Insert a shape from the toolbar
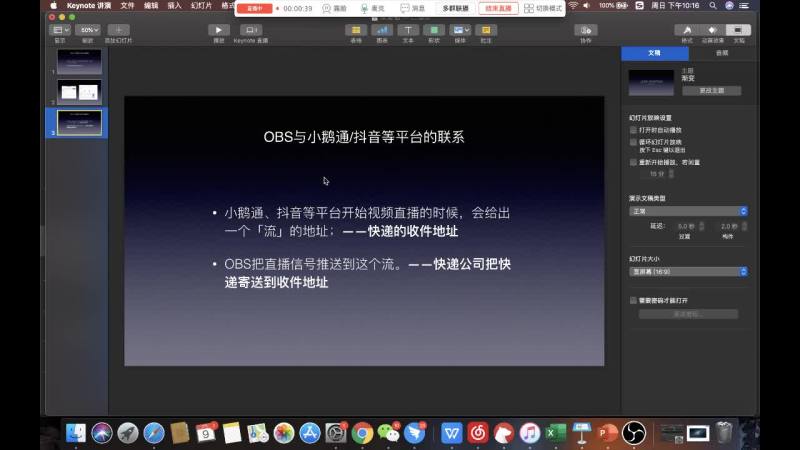800x450 pixels. [x=434, y=30]
